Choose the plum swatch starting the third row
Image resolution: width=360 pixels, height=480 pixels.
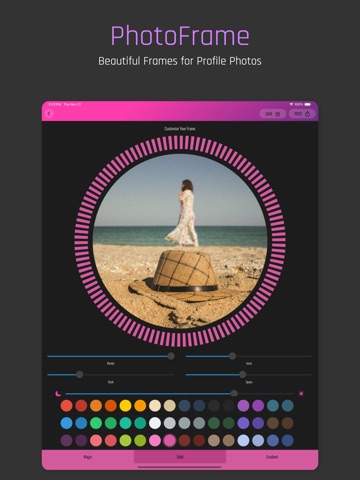pos(66,440)
